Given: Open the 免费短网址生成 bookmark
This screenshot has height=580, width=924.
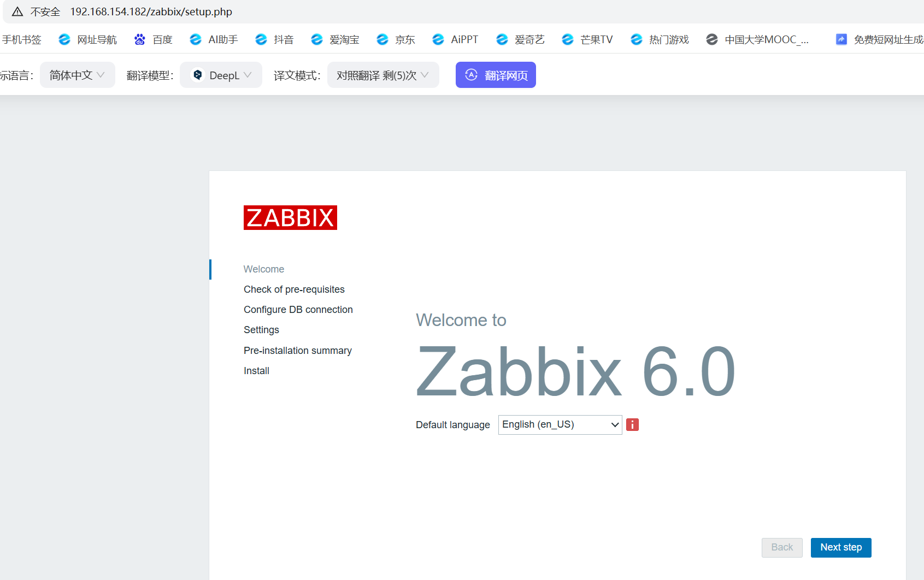Looking at the screenshot, I should tap(888, 39).
